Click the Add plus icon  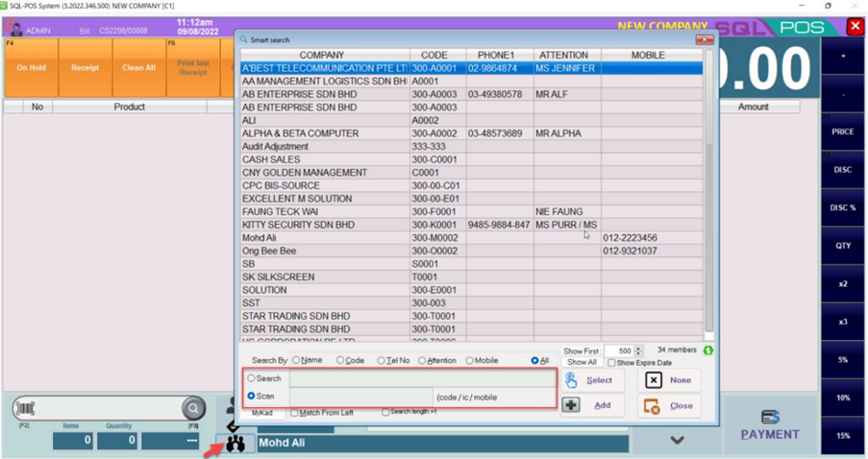(x=571, y=405)
